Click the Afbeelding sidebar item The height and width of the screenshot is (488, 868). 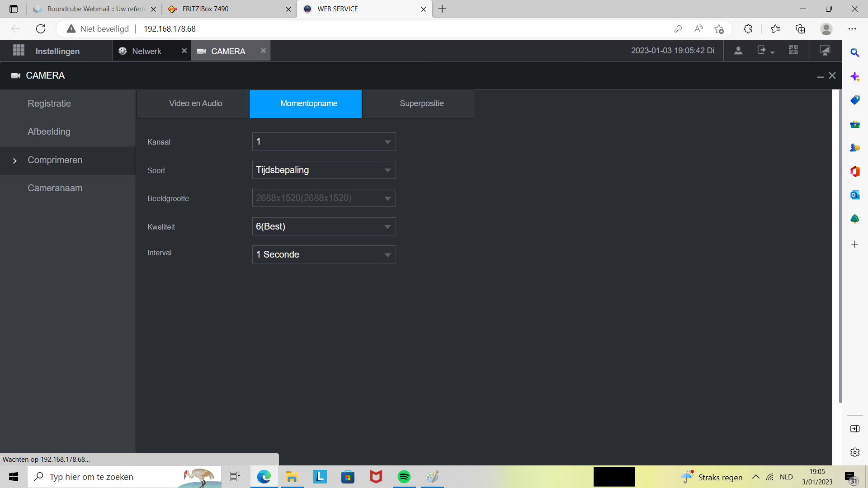49,131
